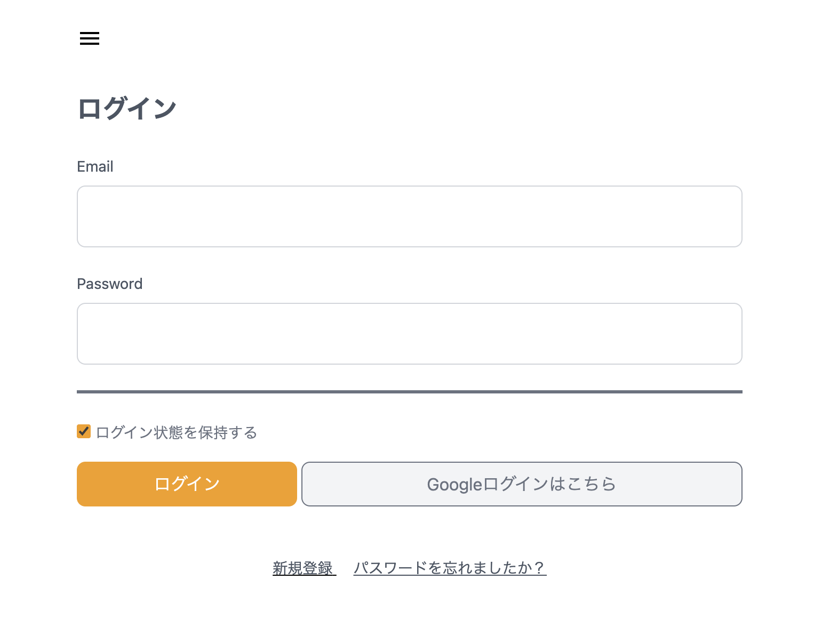This screenshot has height=644, width=814.
Task: Click the Password field label
Action: point(109,284)
